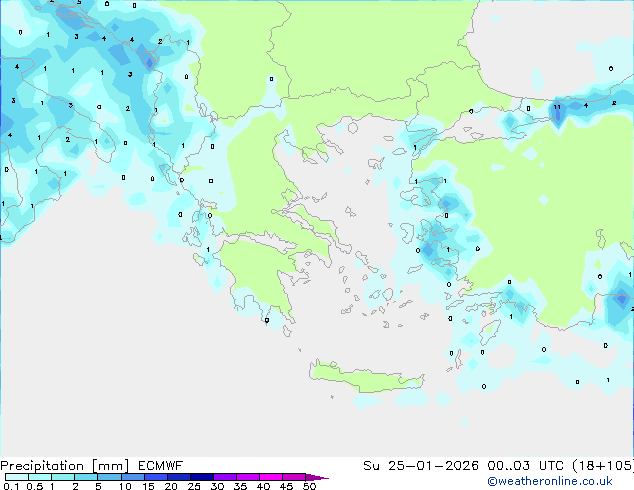Screen dimensions: 634x490
Task: Click the '11' precipitation value on the map
Action: click(557, 107)
